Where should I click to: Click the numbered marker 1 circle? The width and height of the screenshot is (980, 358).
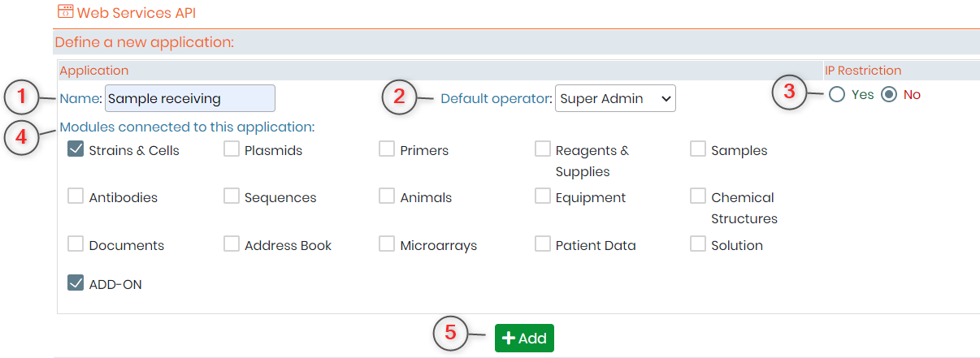[x=24, y=98]
